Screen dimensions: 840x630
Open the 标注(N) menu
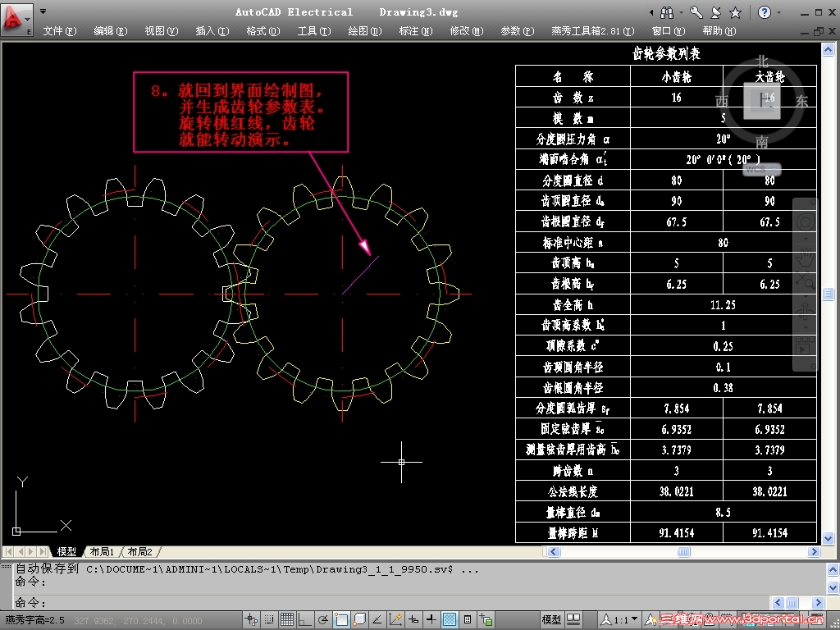[416, 31]
